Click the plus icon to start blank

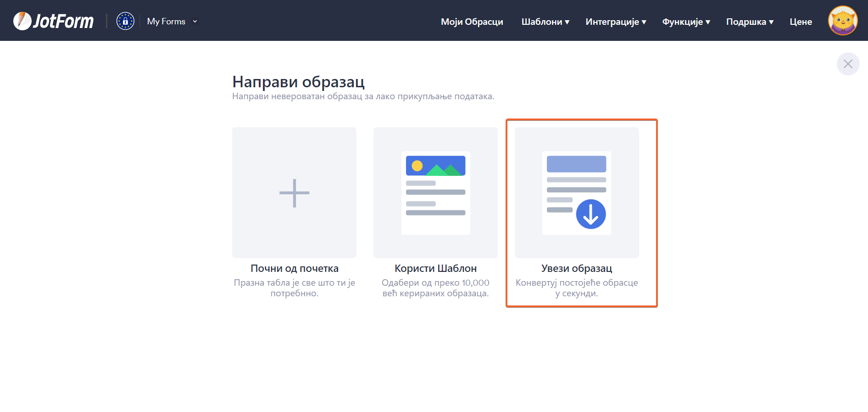point(294,193)
